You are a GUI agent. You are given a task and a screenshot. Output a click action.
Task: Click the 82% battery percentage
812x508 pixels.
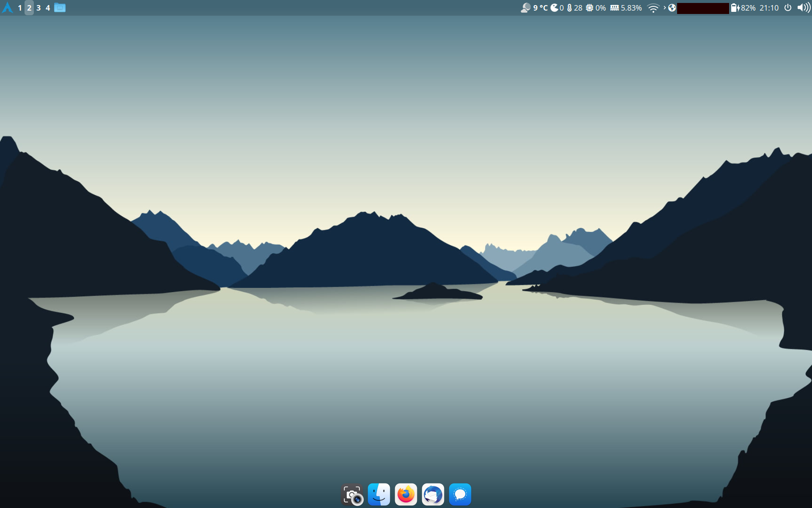(748, 8)
